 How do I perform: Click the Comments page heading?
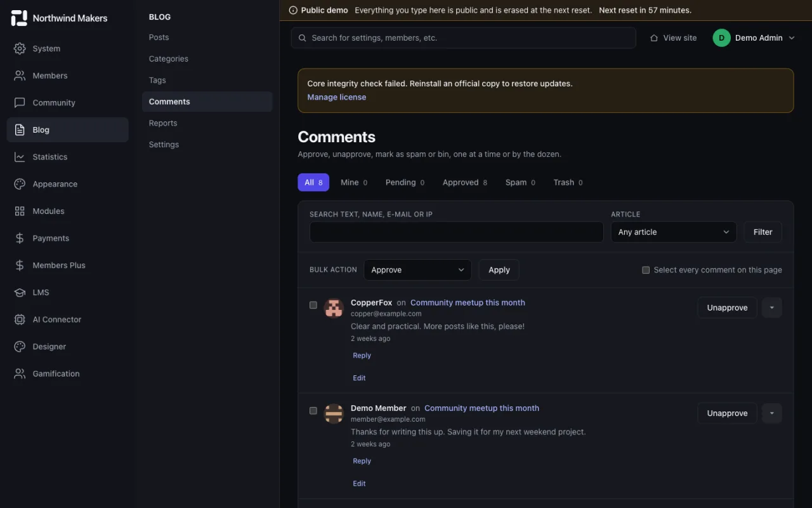tap(336, 137)
